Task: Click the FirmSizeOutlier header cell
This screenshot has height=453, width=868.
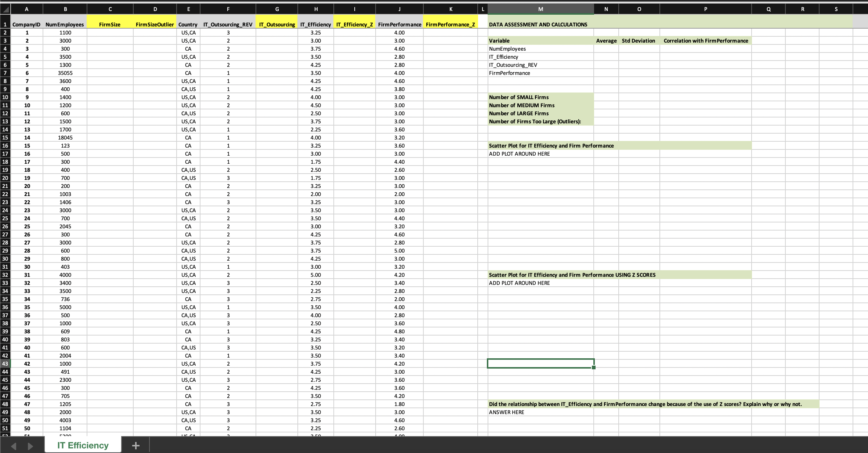Action: tap(155, 24)
